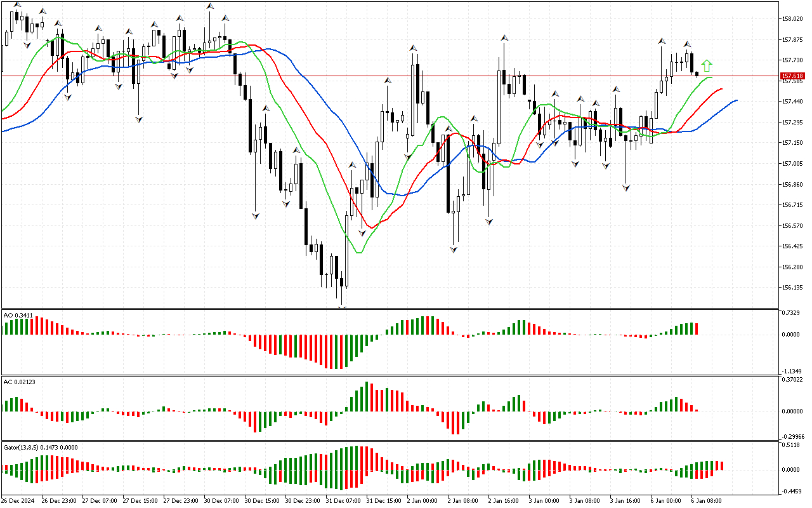
Task: Select the 157.005 price axis label
Action: (x=793, y=164)
